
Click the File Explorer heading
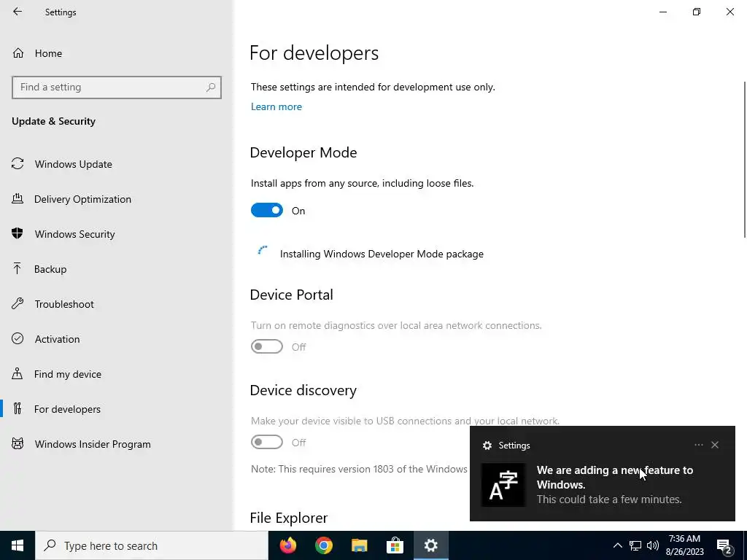pyautogui.click(x=289, y=518)
